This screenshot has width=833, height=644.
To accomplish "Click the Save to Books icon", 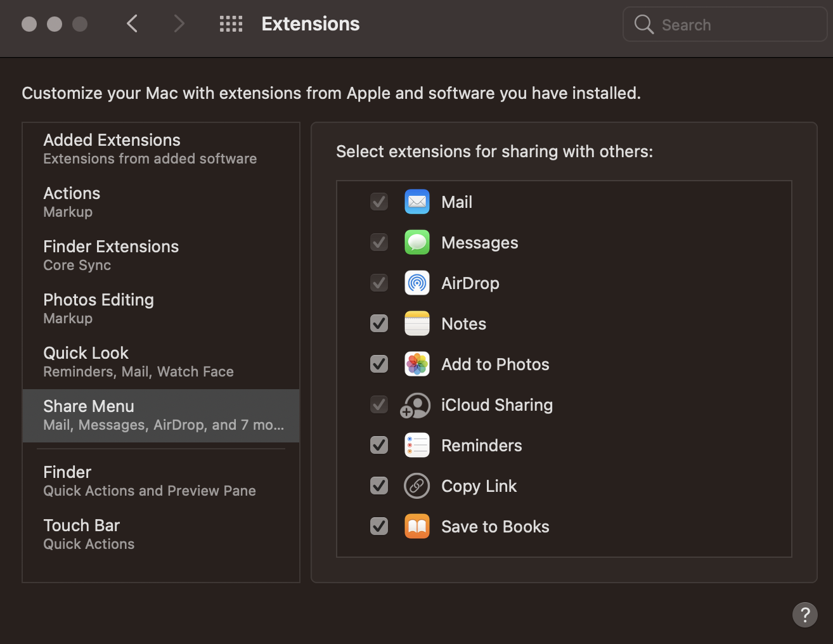I will [x=417, y=526].
